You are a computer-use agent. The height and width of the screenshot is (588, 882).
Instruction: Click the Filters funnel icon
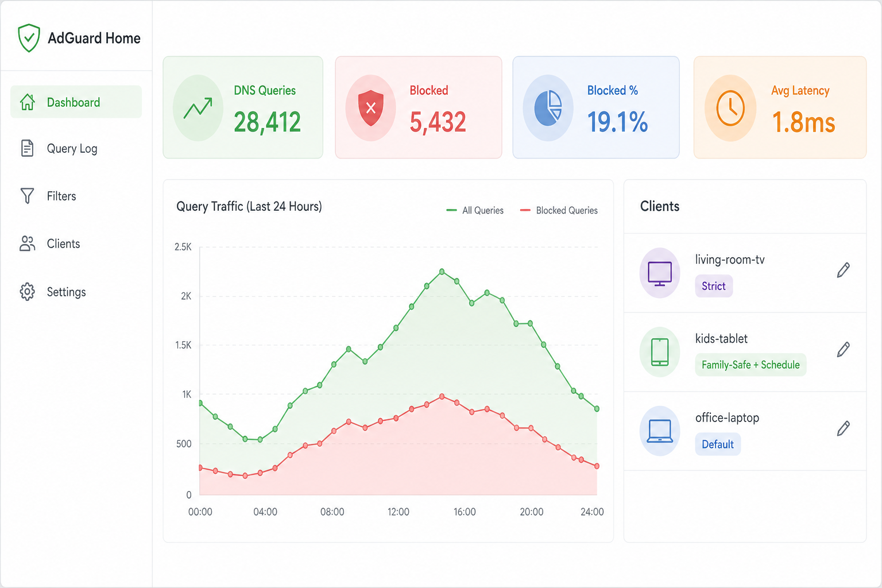click(x=27, y=196)
